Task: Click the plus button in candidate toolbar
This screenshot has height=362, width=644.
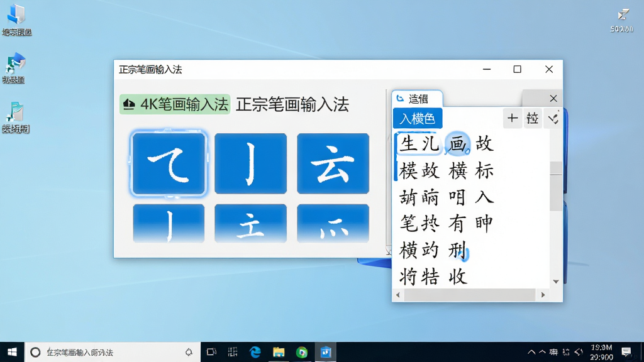Action: [512, 119]
